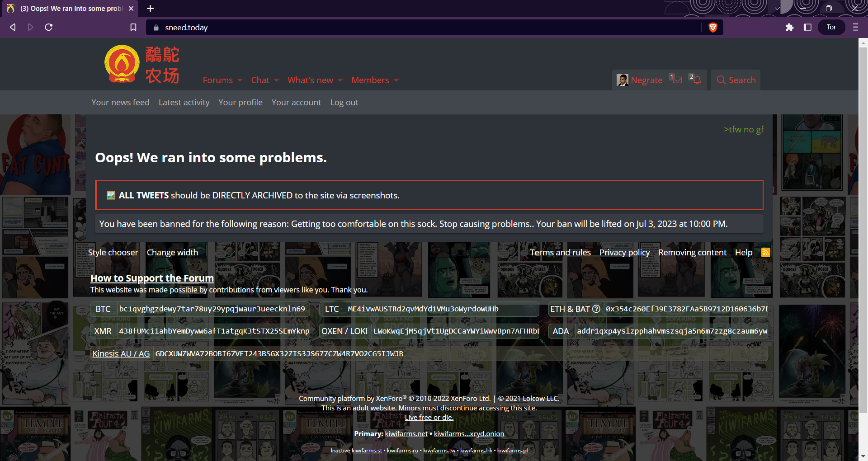Screen dimensions: 868x461
Task: Expand the Members dropdown arrow
Action: point(396,80)
